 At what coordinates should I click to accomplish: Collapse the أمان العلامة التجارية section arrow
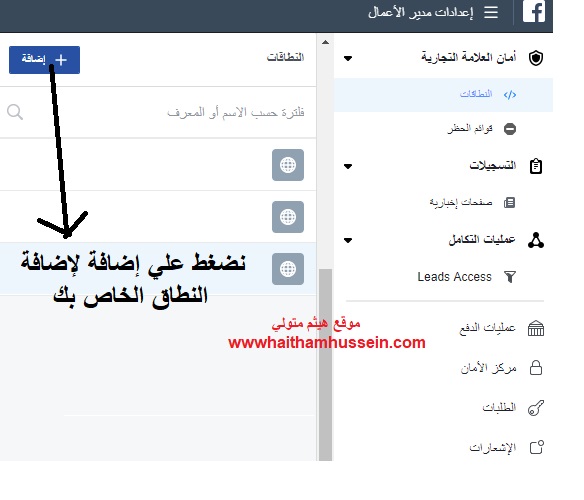[x=348, y=58]
